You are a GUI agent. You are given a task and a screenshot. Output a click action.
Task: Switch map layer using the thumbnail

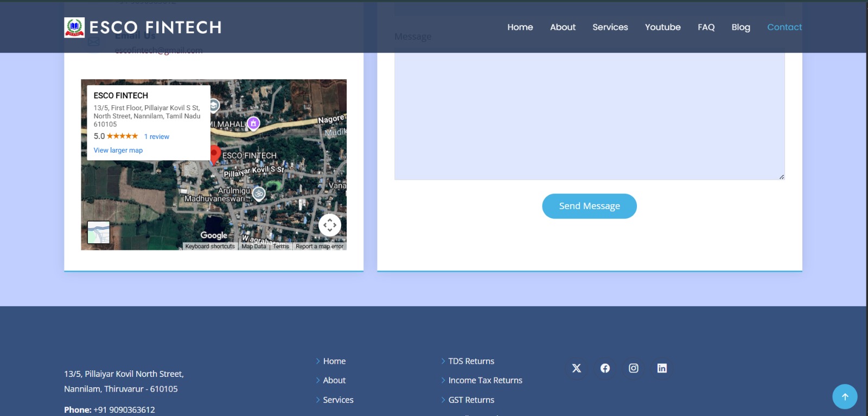pos(99,232)
